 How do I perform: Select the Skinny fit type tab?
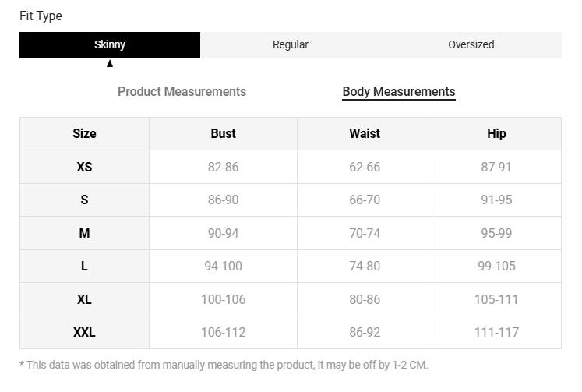pos(110,44)
